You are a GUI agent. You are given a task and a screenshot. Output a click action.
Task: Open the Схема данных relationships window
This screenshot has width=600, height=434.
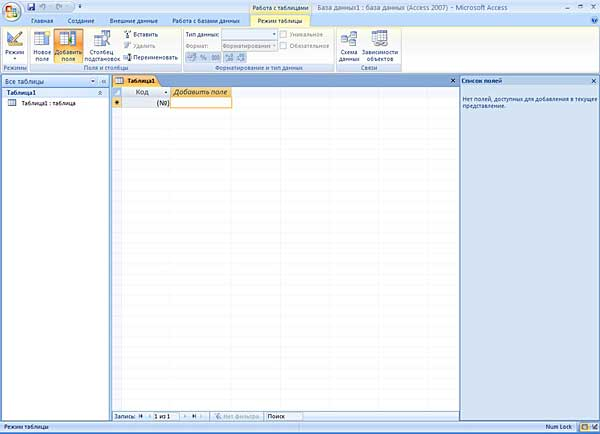349,46
